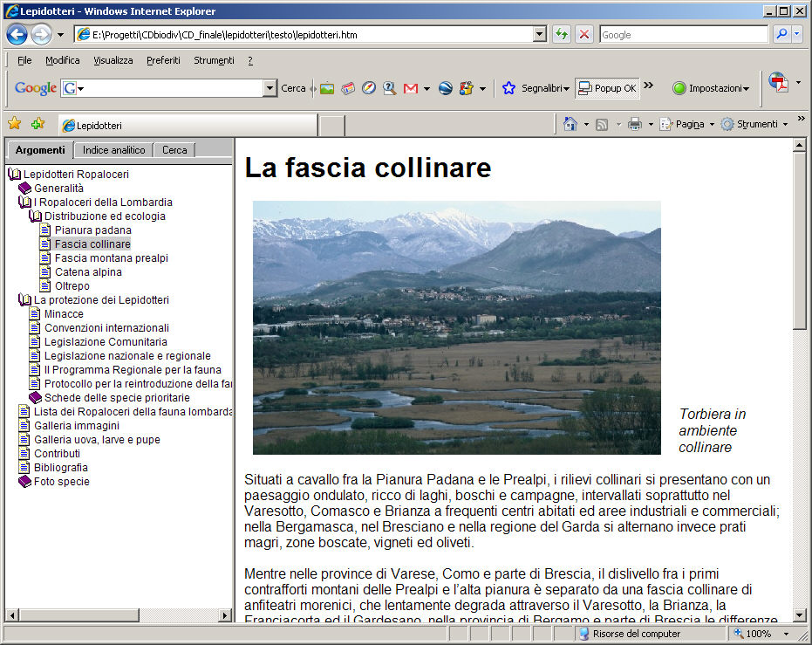Click the content pane scroll-down arrow
Viewport: 812px width, 645px height.
coord(800,615)
